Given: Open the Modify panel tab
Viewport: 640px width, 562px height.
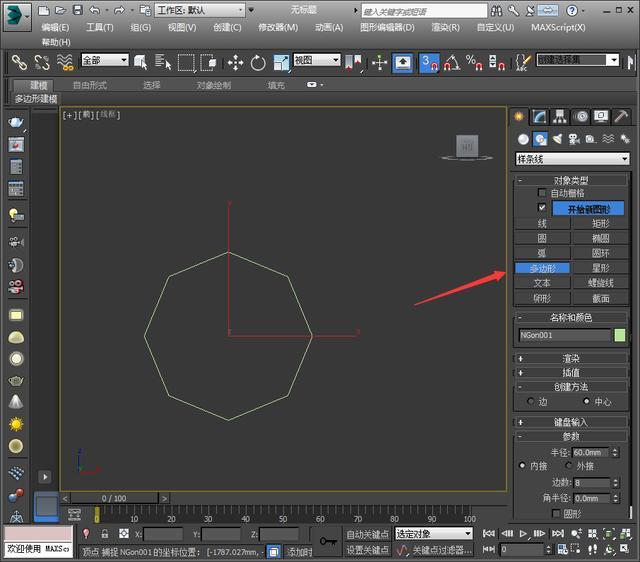Looking at the screenshot, I should pyautogui.click(x=540, y=117).
